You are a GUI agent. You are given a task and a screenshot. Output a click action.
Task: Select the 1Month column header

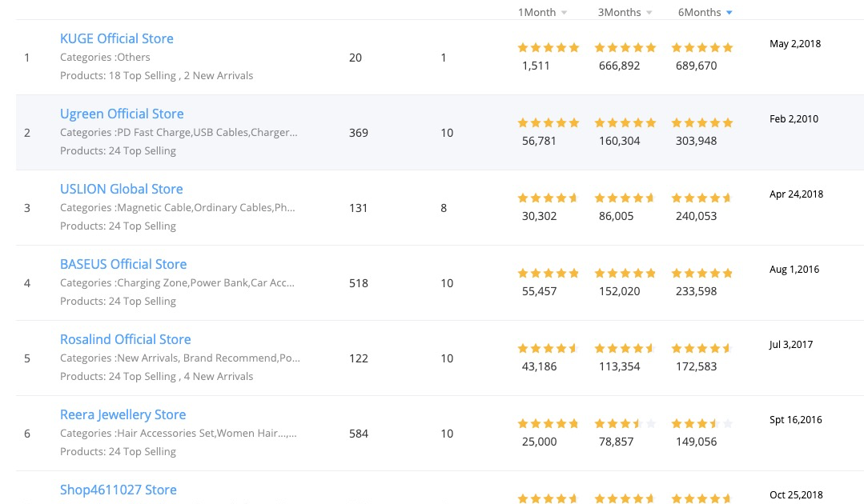(536, 12)
